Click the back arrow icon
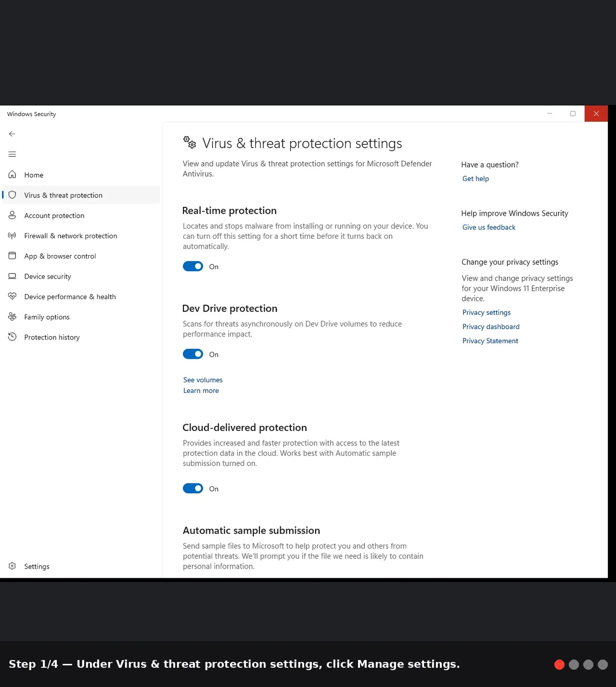Screen dimensions: 616x687 click(12, 134)
